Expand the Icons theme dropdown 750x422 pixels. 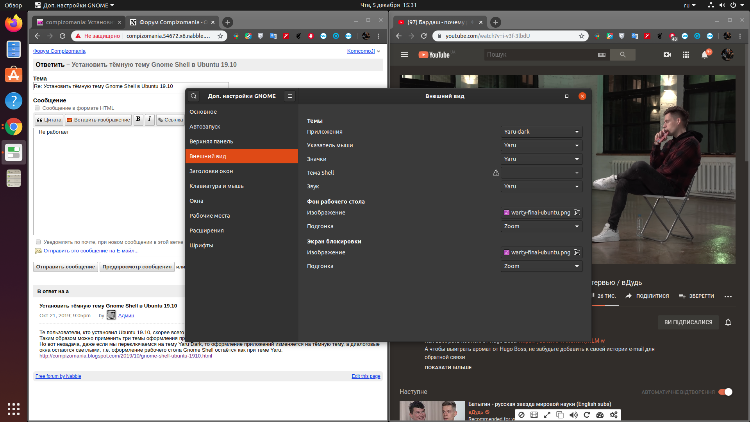tap(541, 159)
